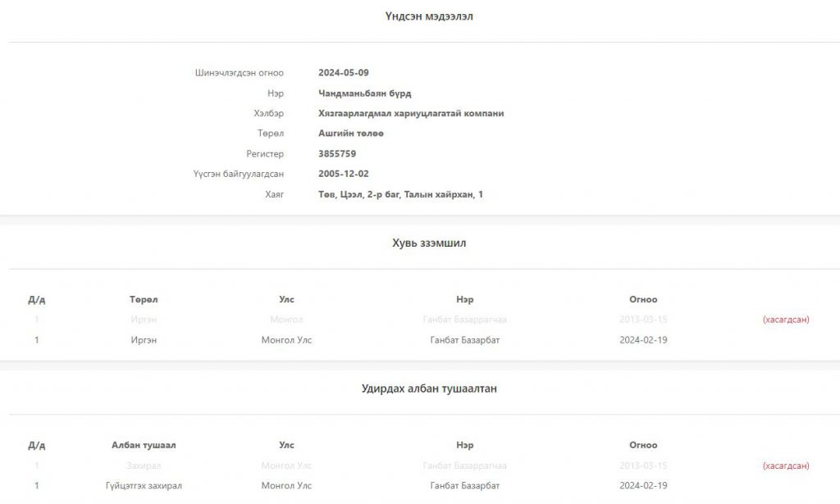Select "Хязгаарлагдмал хариуцлагатай компани" company form text
The image size is (840, 504).
[x=410, y=113]
